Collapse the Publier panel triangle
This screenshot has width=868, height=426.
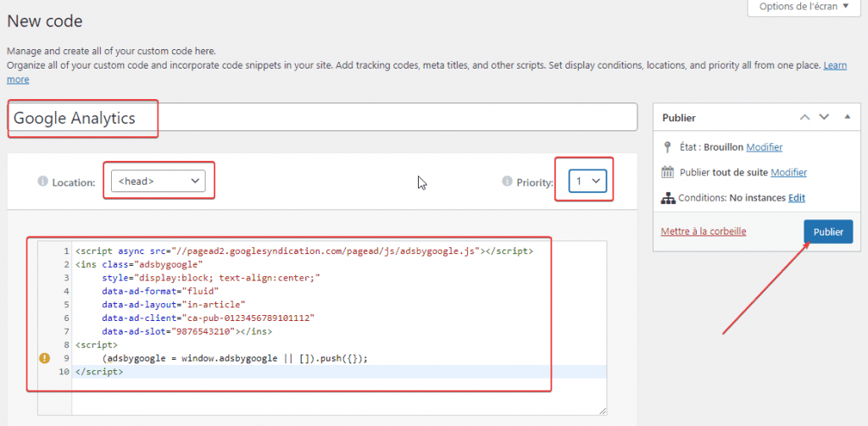(847, 117)
